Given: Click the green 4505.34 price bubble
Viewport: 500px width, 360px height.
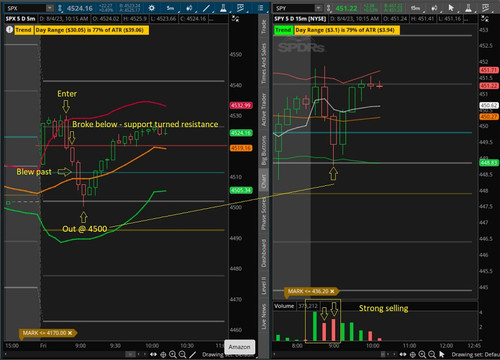Looking at the screenshot, I should [241, 190].
